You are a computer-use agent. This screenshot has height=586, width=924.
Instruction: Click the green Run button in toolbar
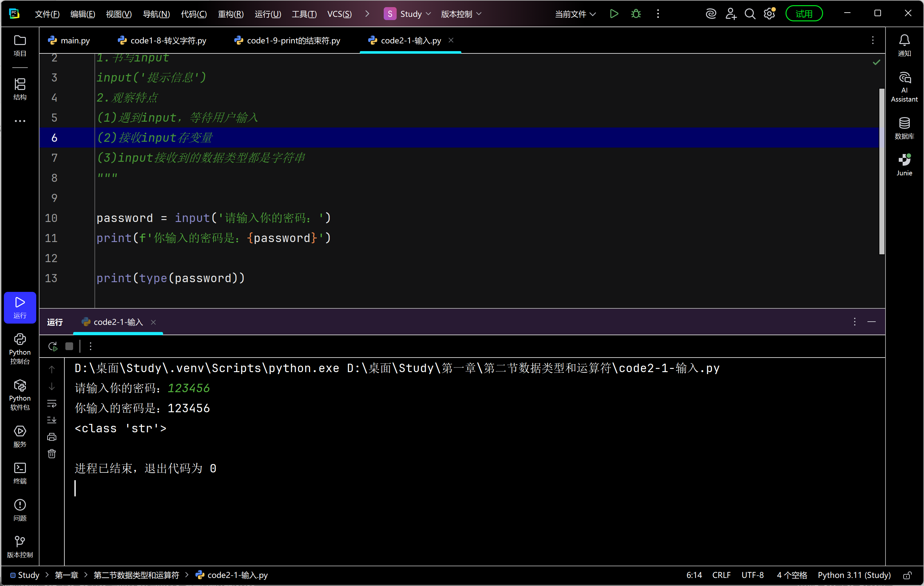tap(613, 14)
